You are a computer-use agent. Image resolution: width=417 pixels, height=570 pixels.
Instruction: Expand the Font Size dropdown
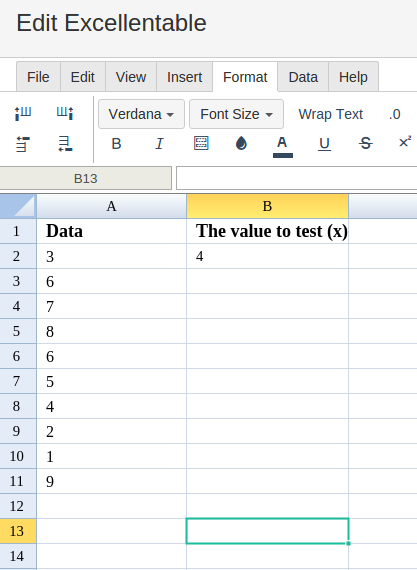tap(236, 114)
